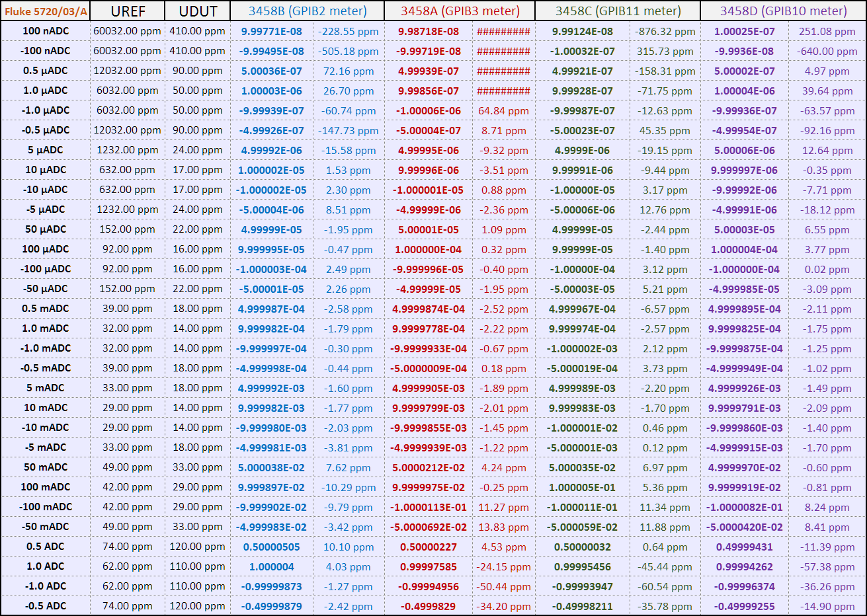Click the -10 mADC row label

pos(46,428)
